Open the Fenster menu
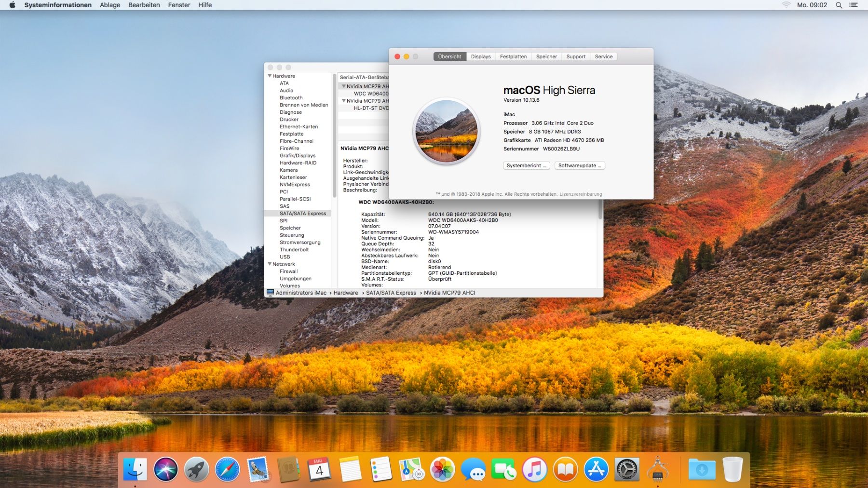This screenshot has width=868, height=488. [x=179, y=5]
